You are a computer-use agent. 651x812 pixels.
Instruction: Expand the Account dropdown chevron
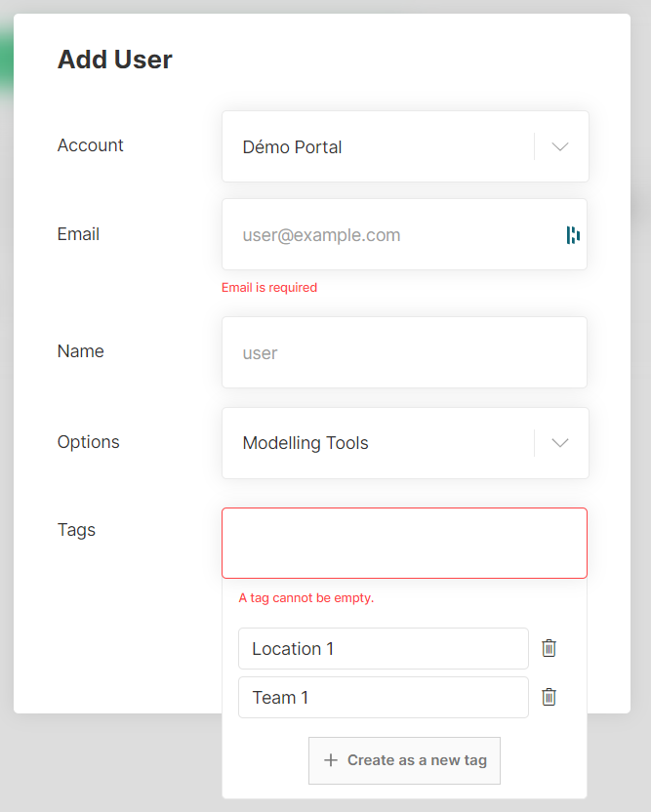pos(560,146)
